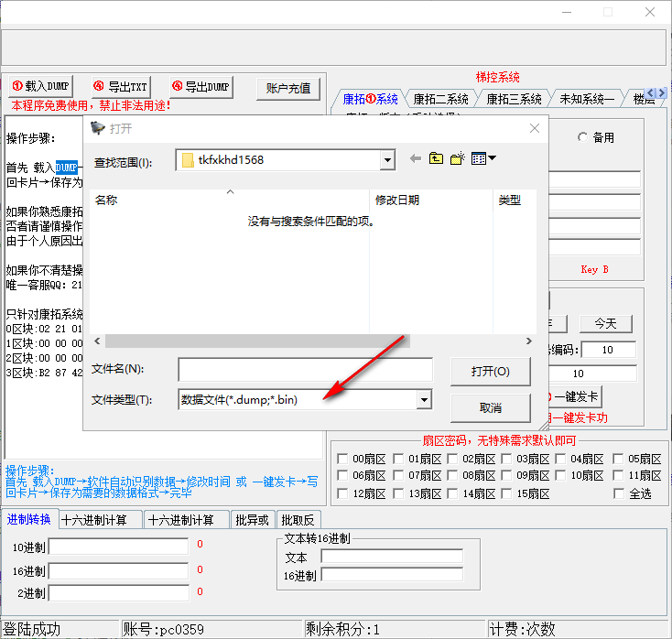
Task: Click the 导出TXT button
Action: point(121,87)
